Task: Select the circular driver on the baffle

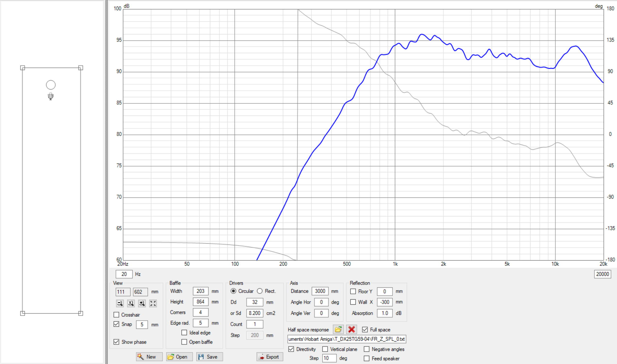Action: pyautogui.click(x=51, y=85)
